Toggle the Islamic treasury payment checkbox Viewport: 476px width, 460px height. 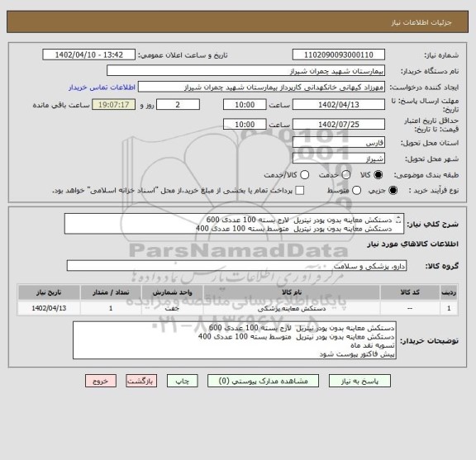[x=300, y=191]
